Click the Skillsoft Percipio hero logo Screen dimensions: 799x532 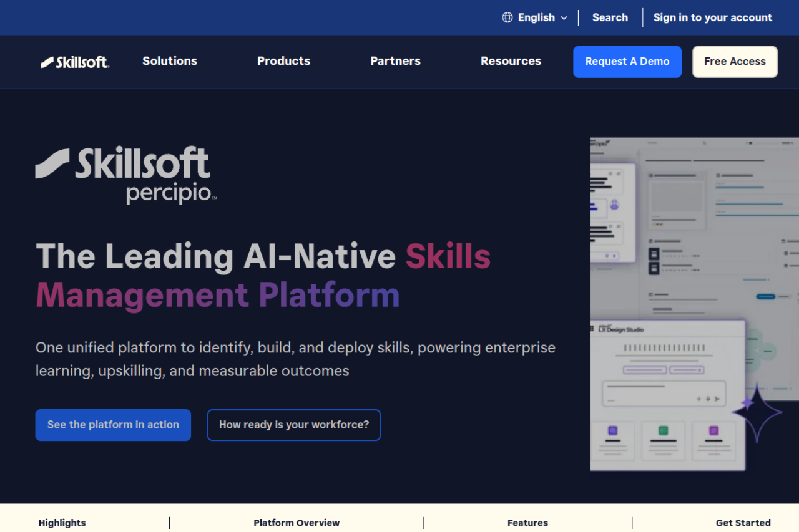pyautogui.click(x=126, y=175)
